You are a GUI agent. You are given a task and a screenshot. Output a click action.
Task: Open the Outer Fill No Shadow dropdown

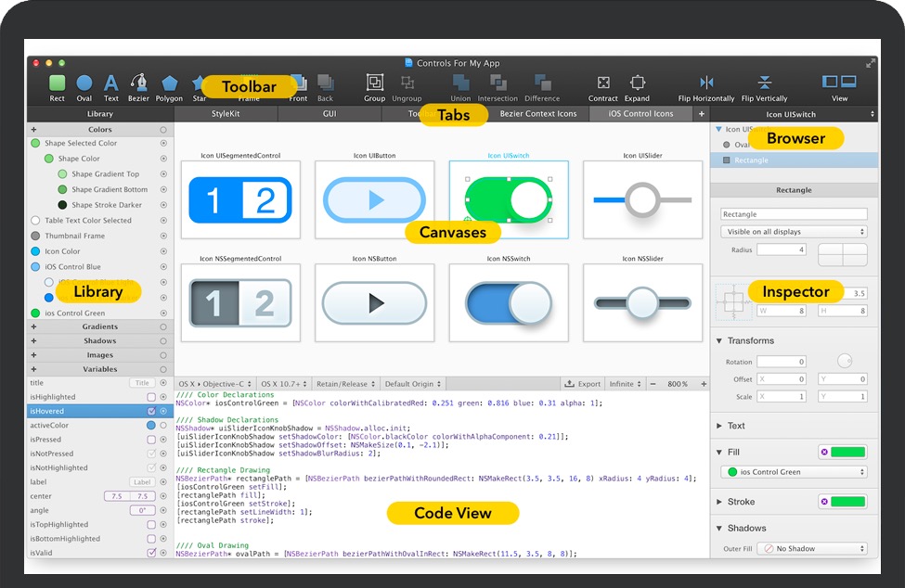pos(811,549)
